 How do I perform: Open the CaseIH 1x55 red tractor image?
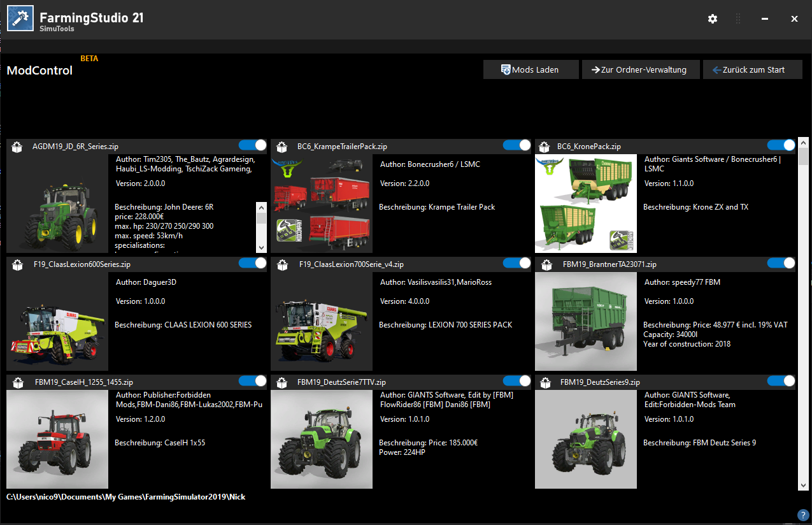[57, 440]
